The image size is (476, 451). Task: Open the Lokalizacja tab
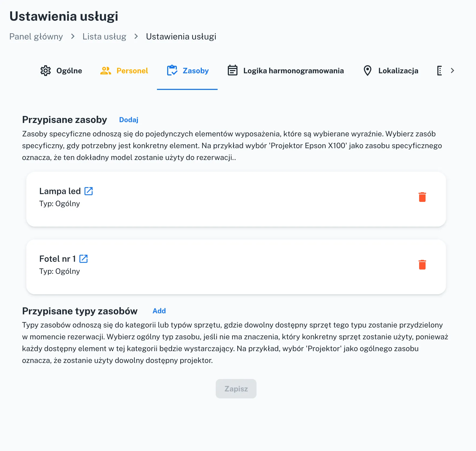click(x=398, y=71)
